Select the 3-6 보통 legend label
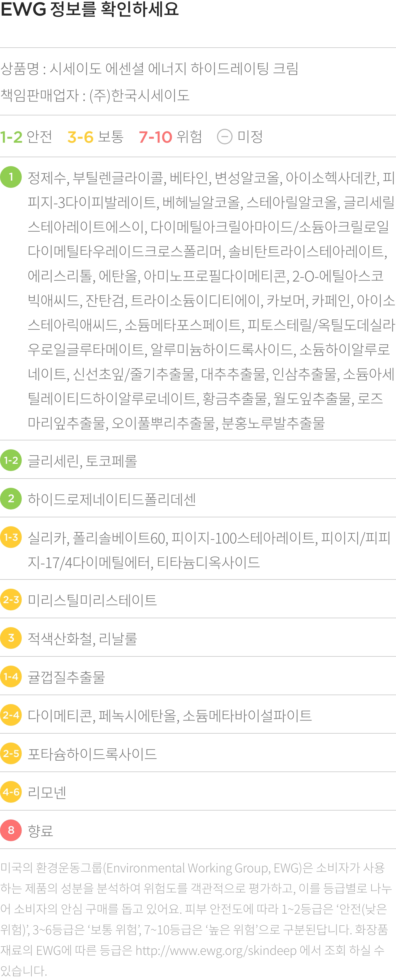396x980 pixels. click(96, 137)
